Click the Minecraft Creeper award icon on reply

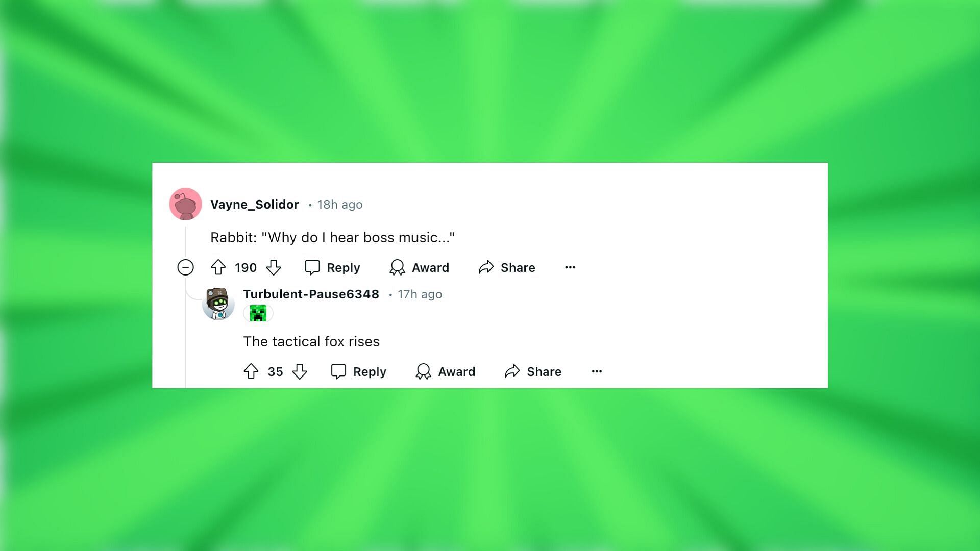tap(258, 314)
